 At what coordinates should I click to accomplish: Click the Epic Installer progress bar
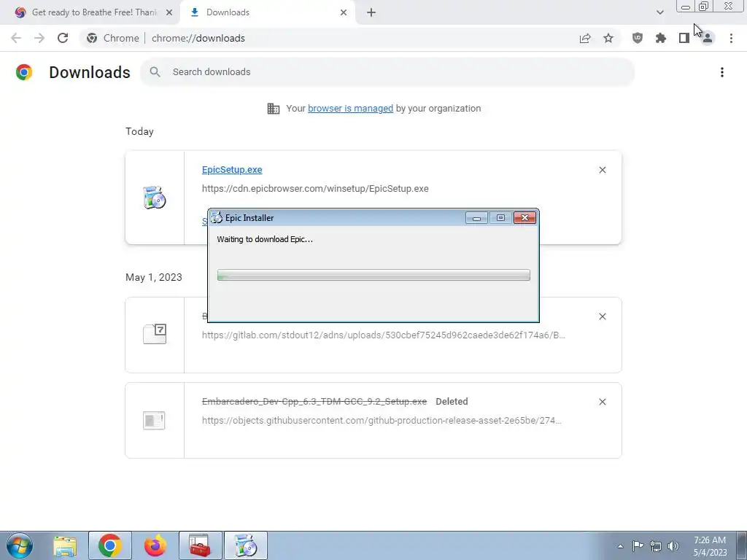(373, 275)
